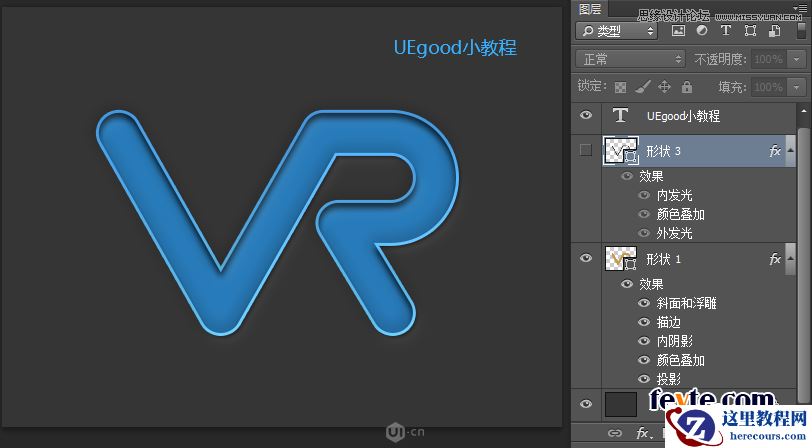Viewport: 812px width, 448px height.
Task: Click the T icon of text layer
Action: click(620, 115)
